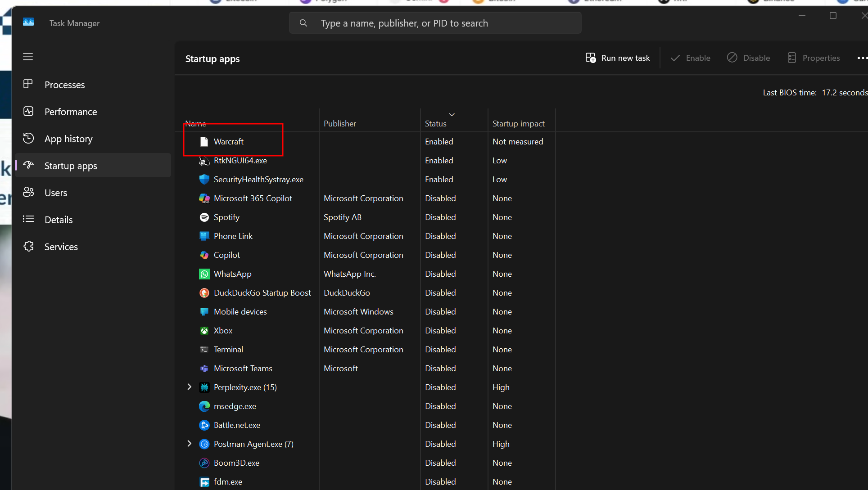Click the Perplexity.exe icon
Screen dimensions: 868x490
[x=204, y=387]
